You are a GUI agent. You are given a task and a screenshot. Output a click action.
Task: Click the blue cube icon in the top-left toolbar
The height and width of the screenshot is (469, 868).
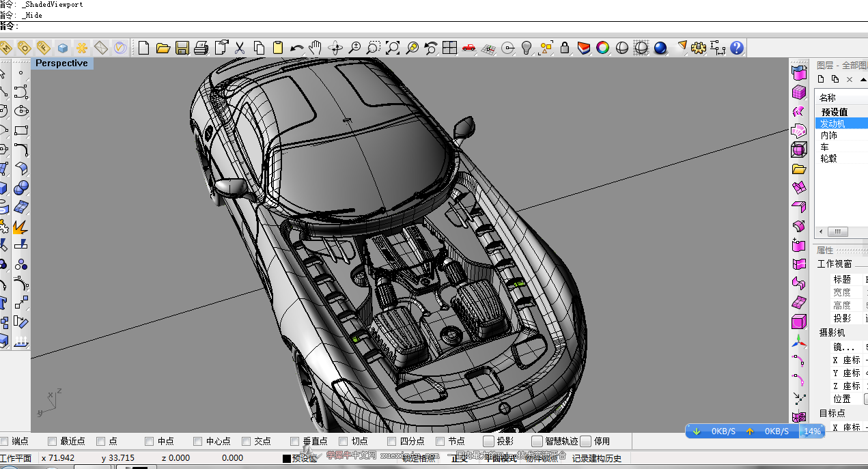click(63, 48)
